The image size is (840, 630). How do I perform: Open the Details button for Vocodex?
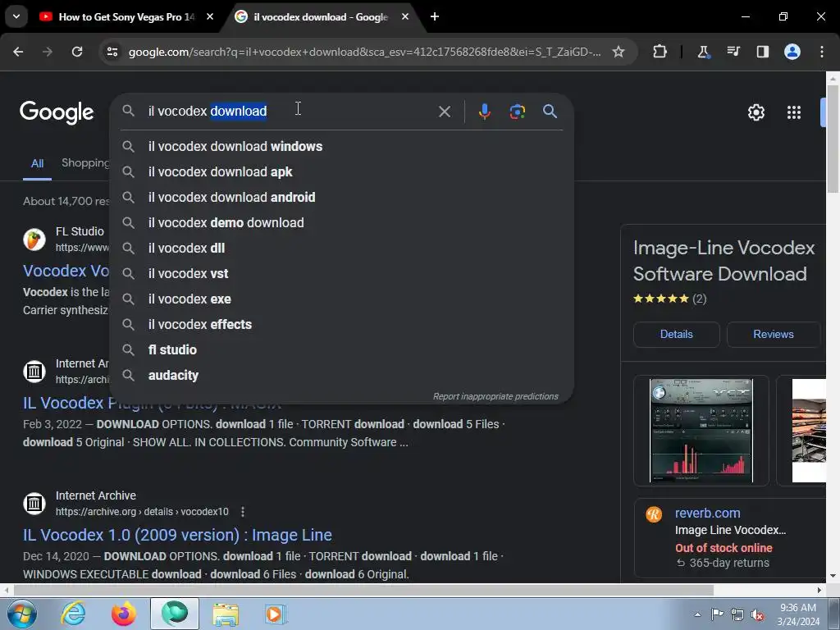pyautogui.click(x=676, y=335)
